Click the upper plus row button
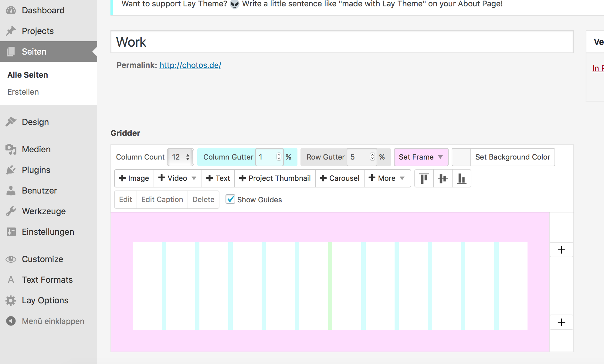The width and height of the screenshot is (604, 364). [561, 250]
